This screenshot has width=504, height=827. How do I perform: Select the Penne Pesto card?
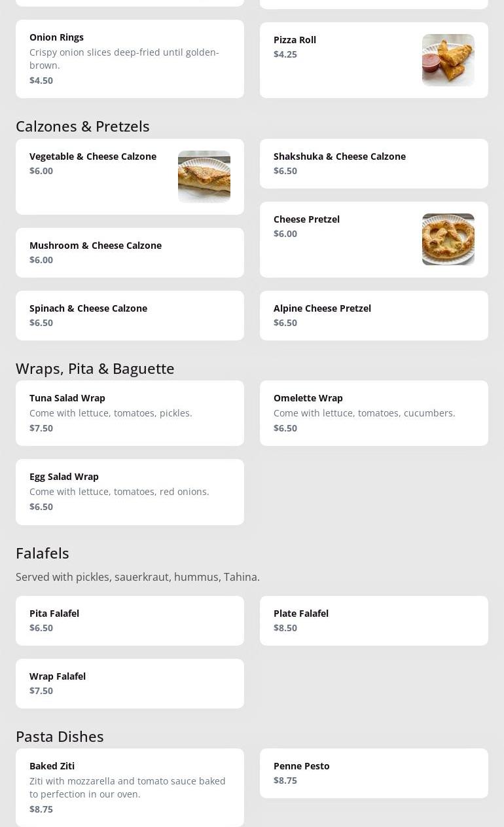pyautogui.click(x=373, y=773)
